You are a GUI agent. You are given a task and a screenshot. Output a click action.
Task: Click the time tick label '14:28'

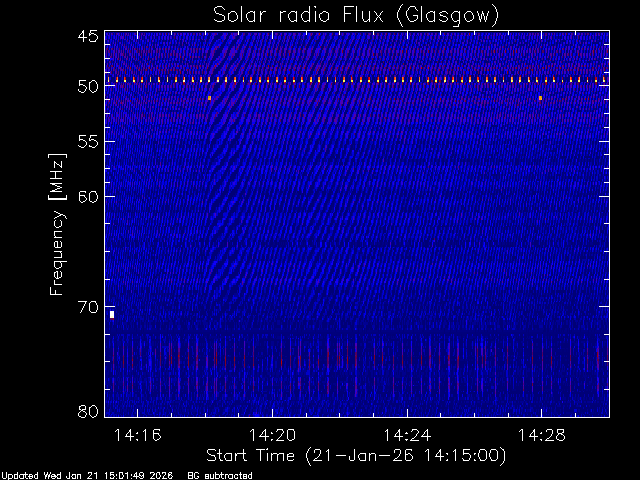coord(542,435)
